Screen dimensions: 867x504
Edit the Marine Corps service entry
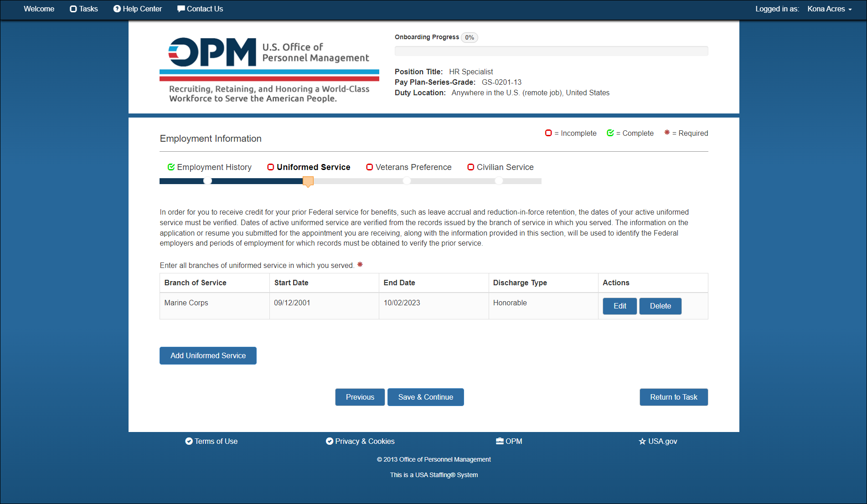tap(620, 306)
